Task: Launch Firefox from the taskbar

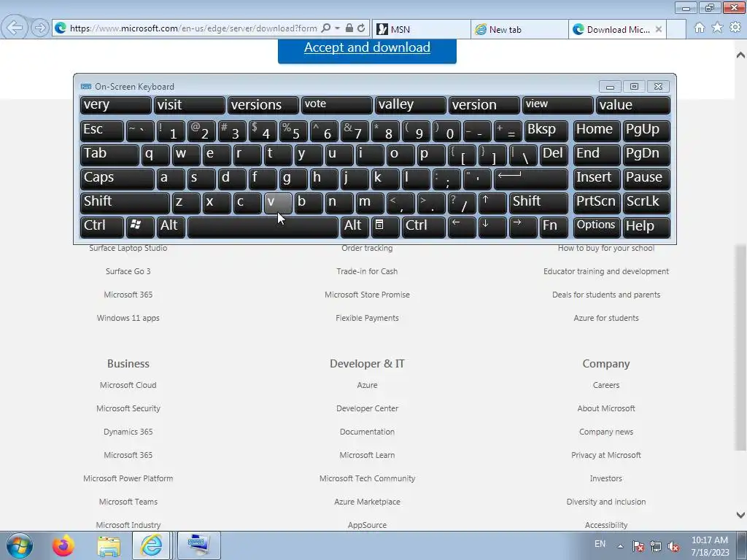Action: [63, 545]
